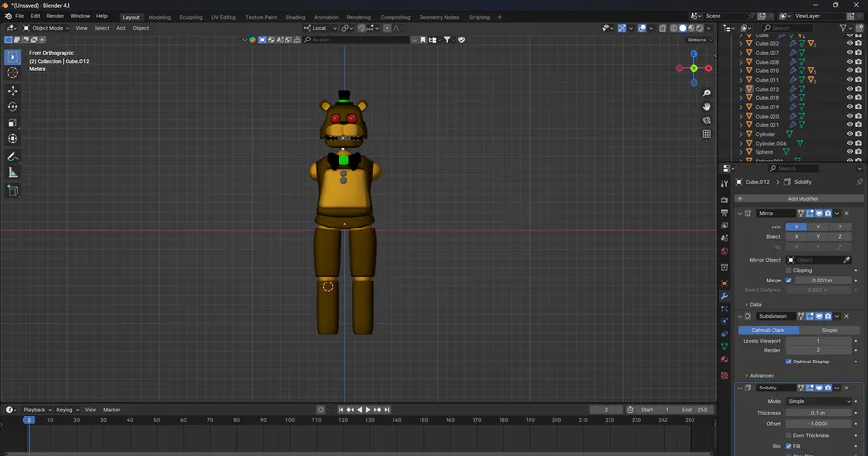Viewport: 868px width, 456px height.
Task: Pin the Cube.012 properties context
Action: 859,182
